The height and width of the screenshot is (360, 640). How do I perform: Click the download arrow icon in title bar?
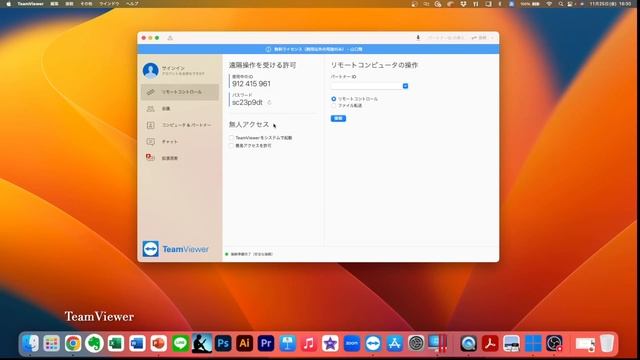(x=418, y=38)
